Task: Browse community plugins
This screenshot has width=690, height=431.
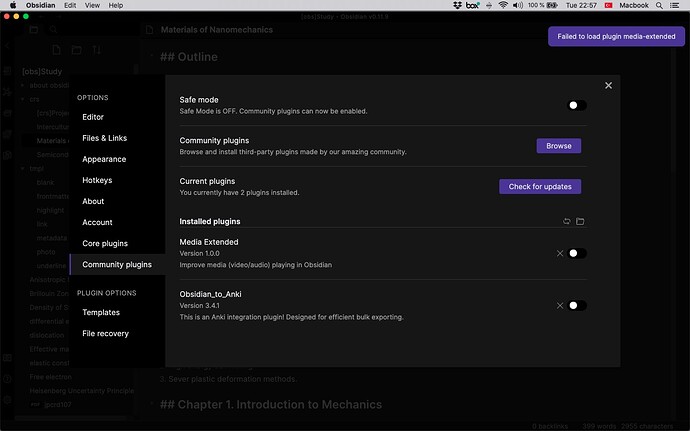Action: 559,146
